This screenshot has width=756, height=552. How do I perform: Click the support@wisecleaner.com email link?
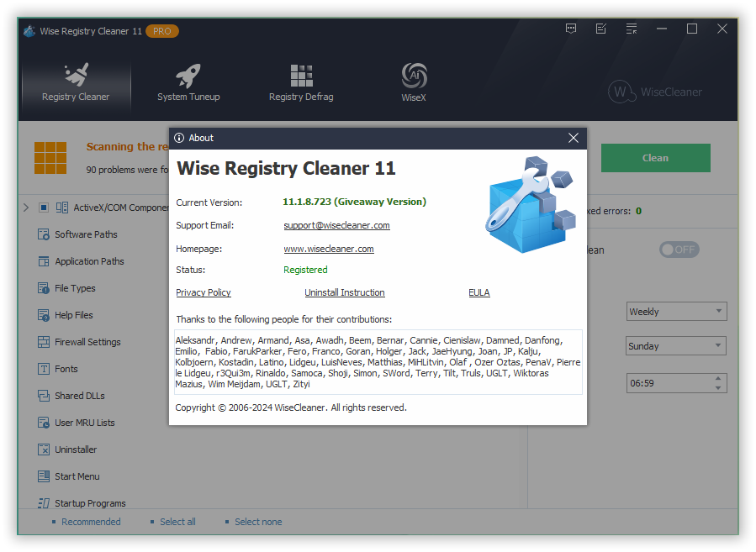[336, 225]
